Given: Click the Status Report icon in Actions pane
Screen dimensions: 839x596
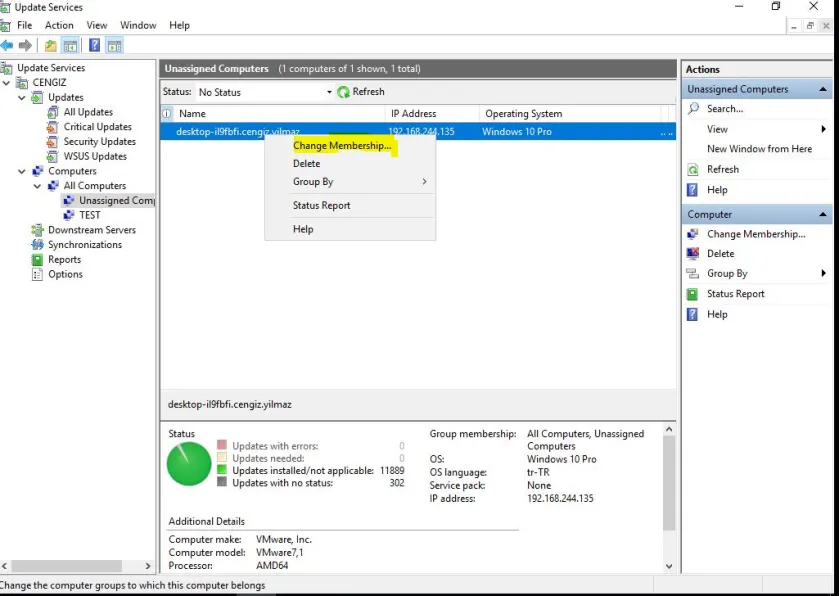Looking at the screenshot, I should [x=693, y=294].
